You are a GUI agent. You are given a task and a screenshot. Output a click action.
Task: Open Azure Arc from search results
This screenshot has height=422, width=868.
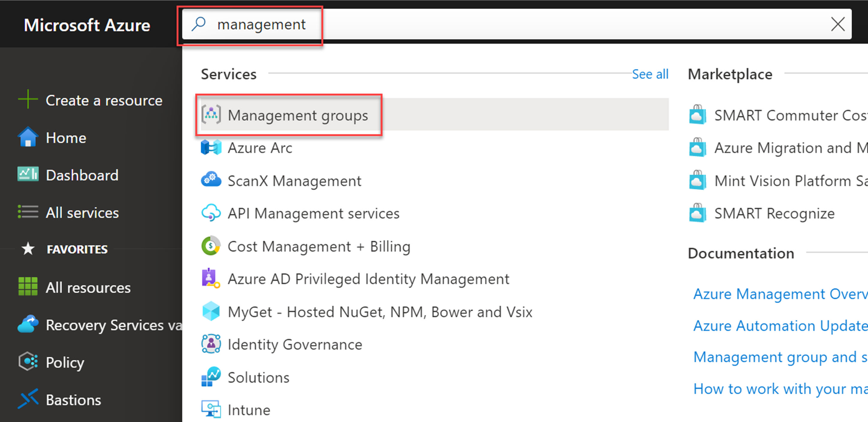click(x=260, y=147)
